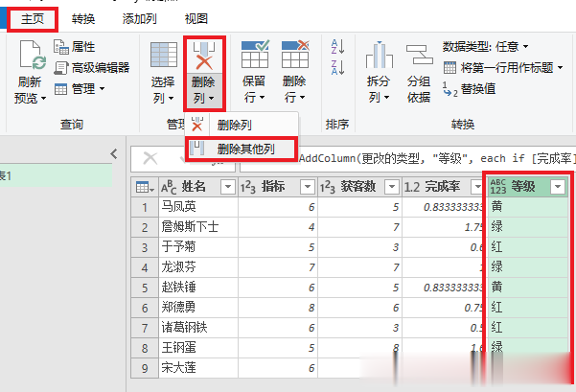Select the cell 詹姆斯下士
576x392 pixels.
pos(198,227)
